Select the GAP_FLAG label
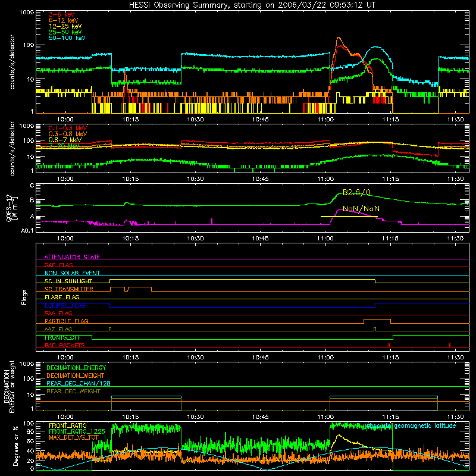Screen dimensions: 476x476 click(x=58, y=265)
